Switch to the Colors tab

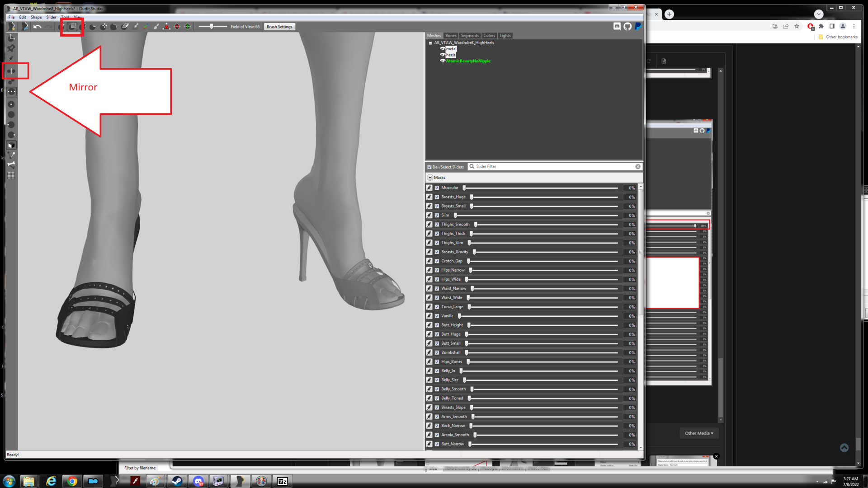pyautogui.click(x=489, y=36)
